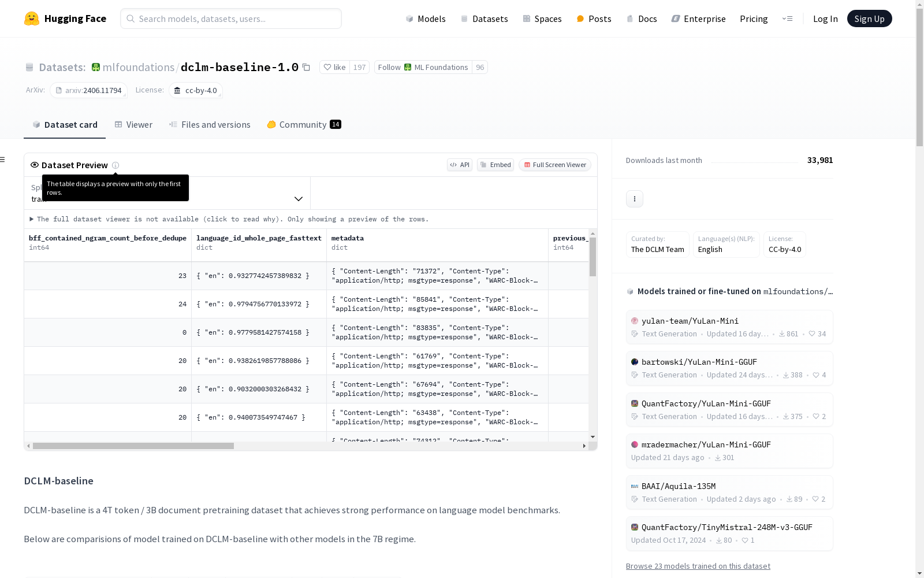Open the more navigation menu icon
The width and height of the screenshot is (924, 578).
pyautogui.click(x=787, y=18)
